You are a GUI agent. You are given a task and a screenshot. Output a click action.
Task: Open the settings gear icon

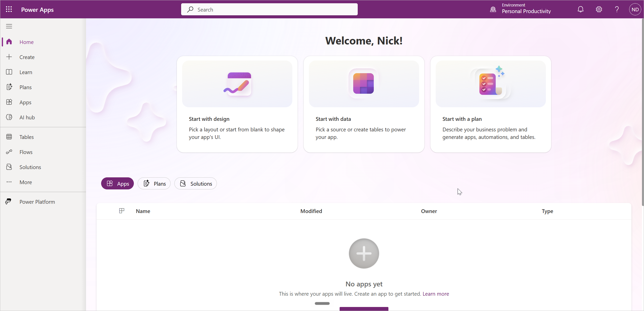pyautogui.click(x=599, y=10)
